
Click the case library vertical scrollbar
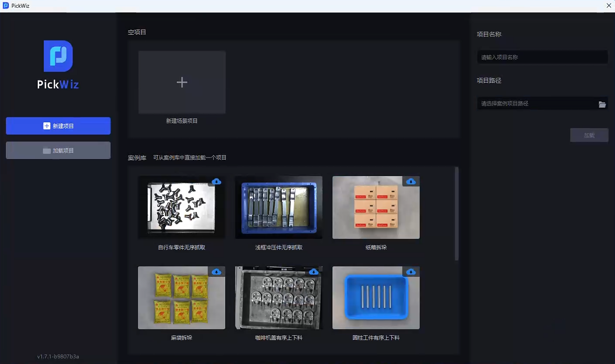pyautogui.click(x=457, y=213)
